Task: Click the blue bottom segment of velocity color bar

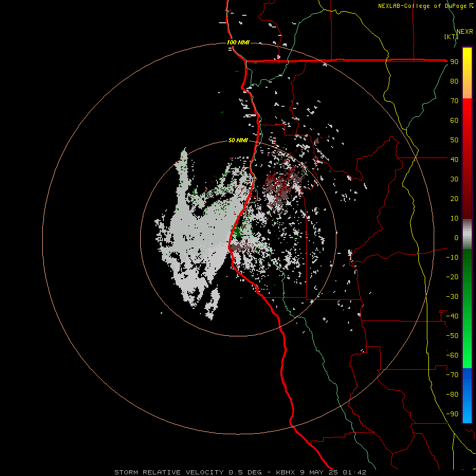Action: click(467, 396)
